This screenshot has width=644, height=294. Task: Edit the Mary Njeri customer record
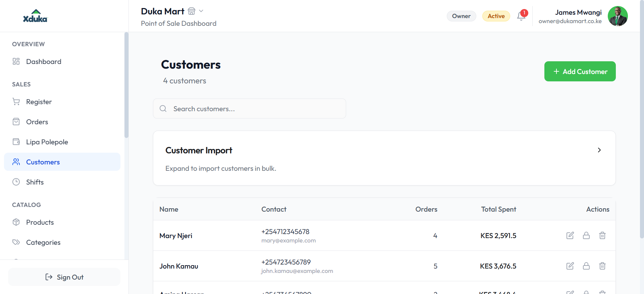coord(570,235)
